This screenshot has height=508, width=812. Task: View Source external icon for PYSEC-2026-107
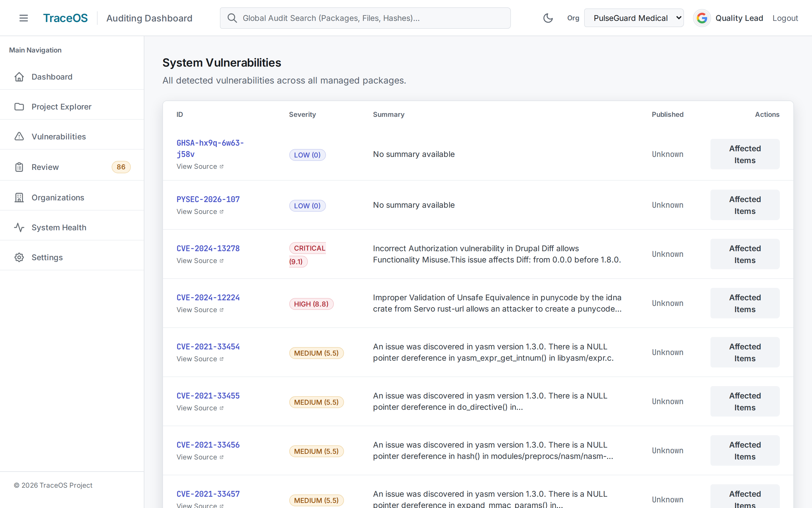pyautogui.click(x=221, y=212)
